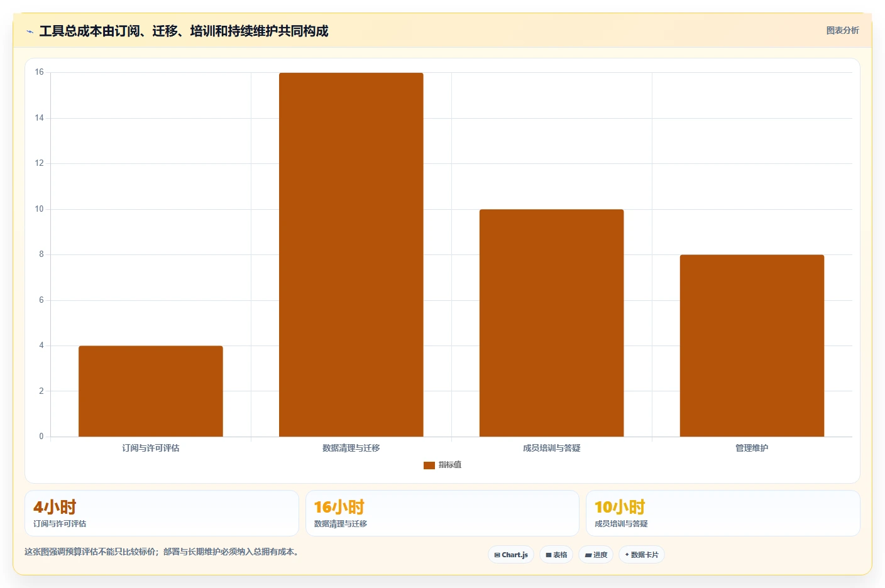Toggle the 指标值 legend color swatch
Screen dimensions: 885x588
coord(429,465)
